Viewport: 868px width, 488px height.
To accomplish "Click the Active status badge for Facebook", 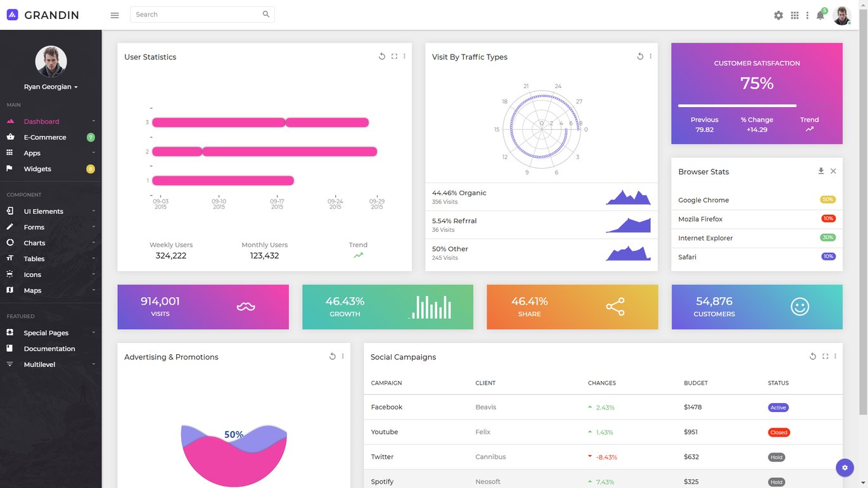I will tap(779, 408).
